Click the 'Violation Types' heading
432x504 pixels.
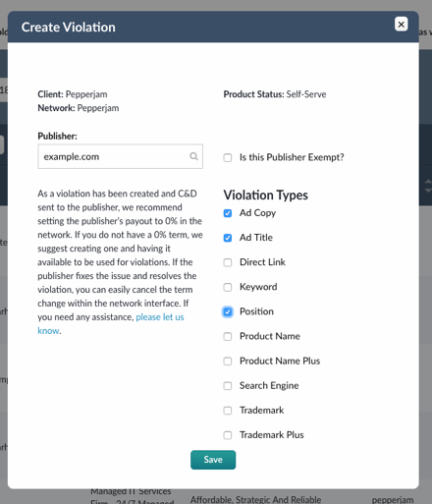(266, 195)
